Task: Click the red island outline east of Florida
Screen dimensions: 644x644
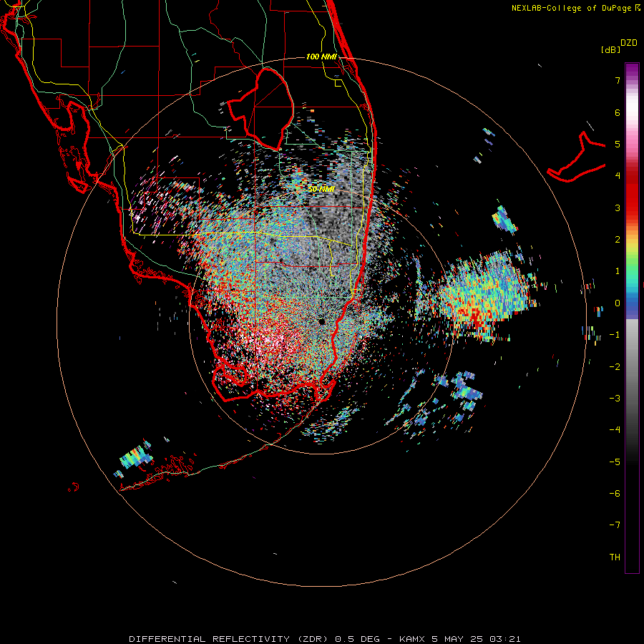Action: coord(576,157)
